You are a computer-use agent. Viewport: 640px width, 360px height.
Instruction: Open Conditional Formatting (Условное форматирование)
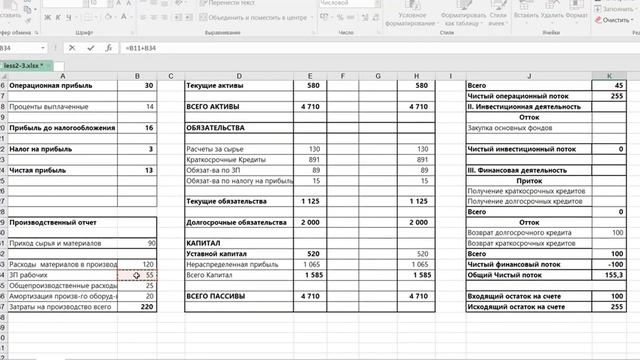coord(411,14)
